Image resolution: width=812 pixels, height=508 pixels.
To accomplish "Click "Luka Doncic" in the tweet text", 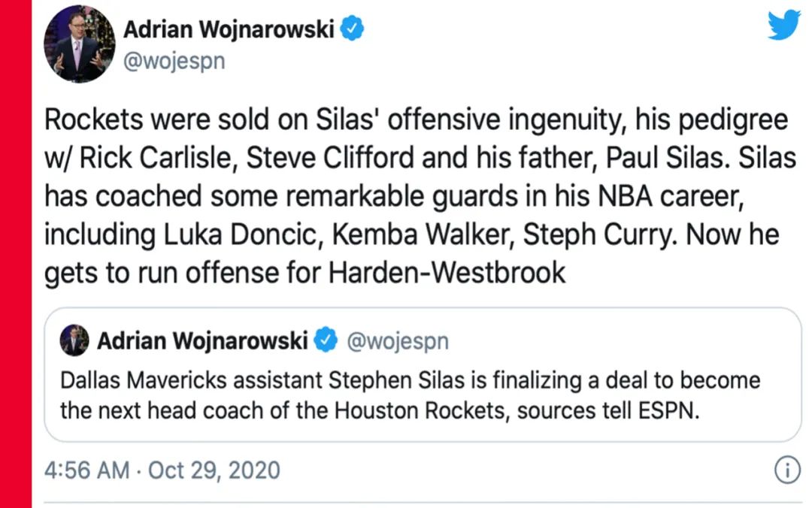I will [247, 234].
